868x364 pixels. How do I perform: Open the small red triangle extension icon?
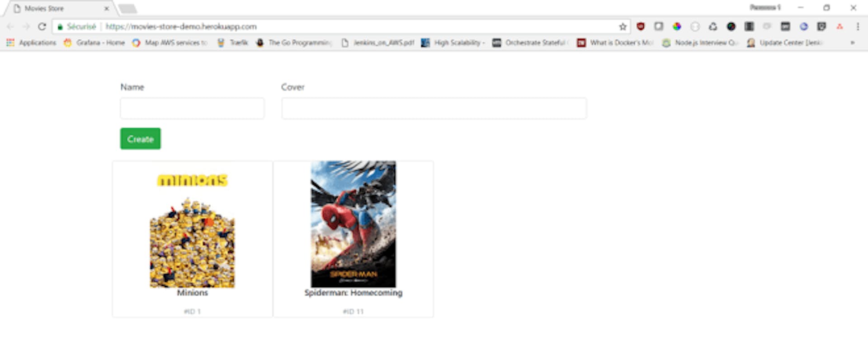click(840, 27)
